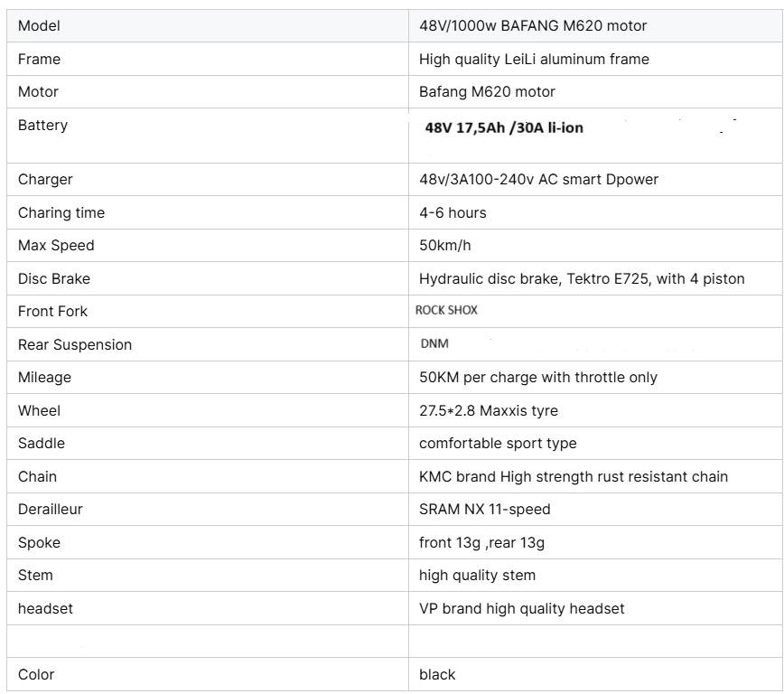The image size is (784, 694).
Task: Select the SRAM NX 11-speed derailleur value
Action: (484, 510)
